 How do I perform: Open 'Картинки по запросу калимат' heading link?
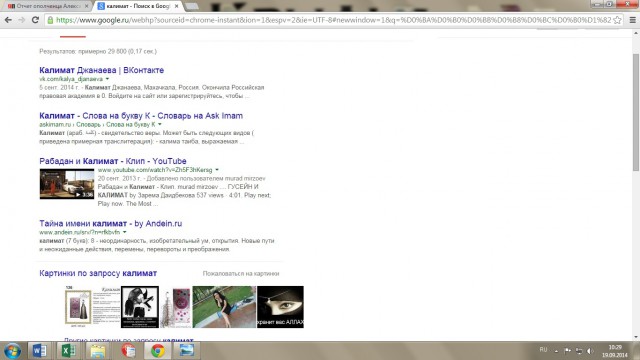(x=98, y=273)
